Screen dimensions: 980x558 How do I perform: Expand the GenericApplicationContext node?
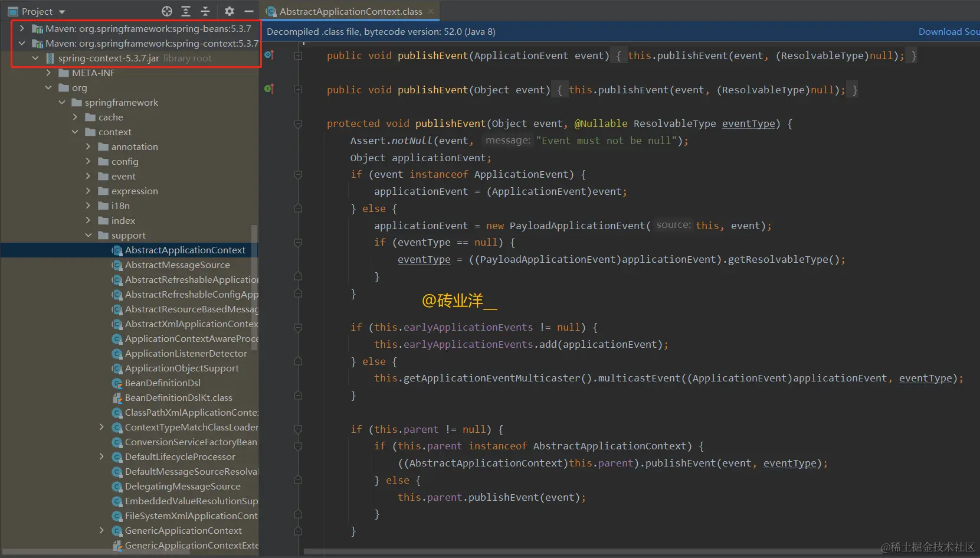(101, 530)
